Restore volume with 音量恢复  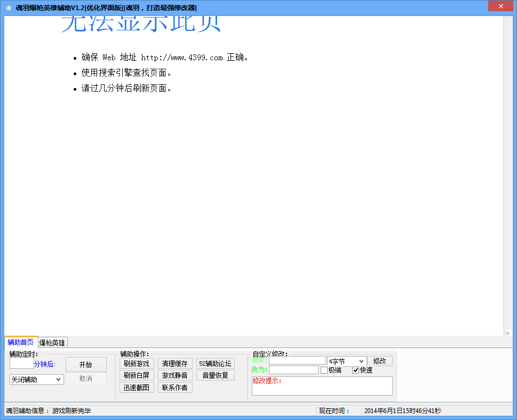click(215, 375)
